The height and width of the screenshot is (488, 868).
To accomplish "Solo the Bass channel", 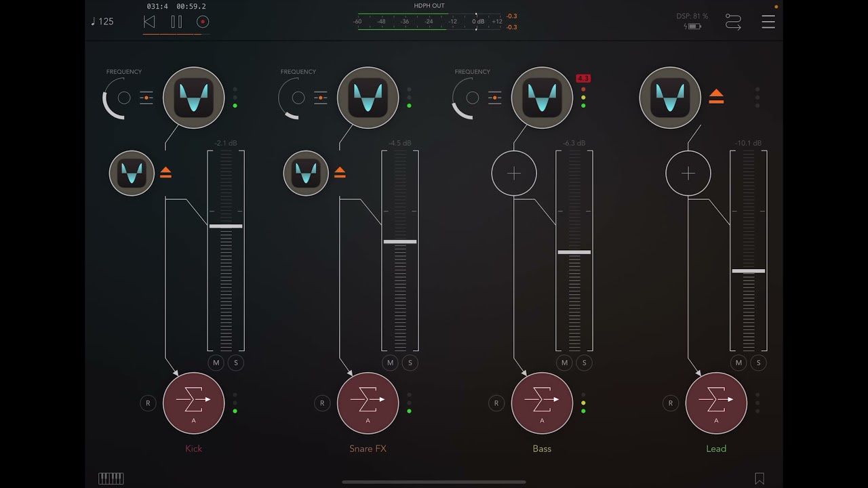I will tap(584, 363).
